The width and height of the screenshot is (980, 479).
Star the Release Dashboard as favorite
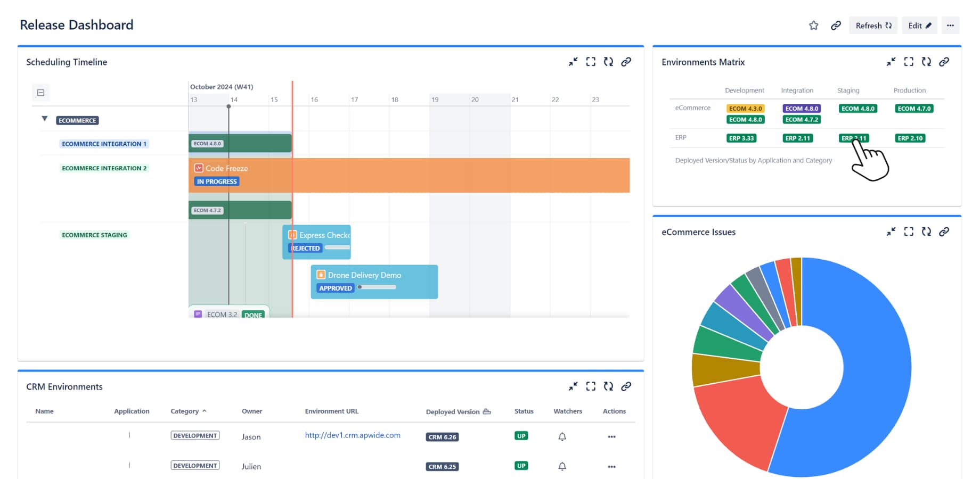(813, 26)
